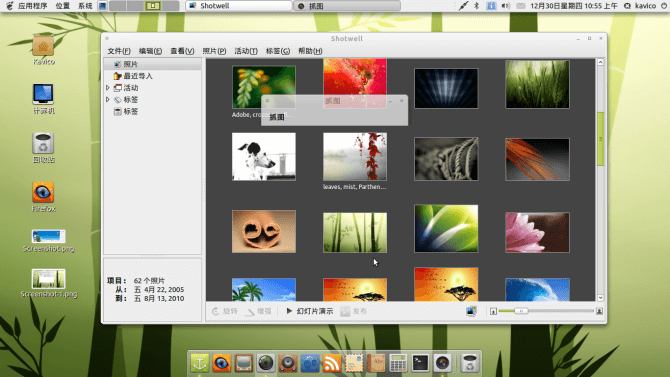The width and height of the screenshot is (670, 377).
Task: Open the calculator icon in the dock
Action: click(x=398, y=363)
